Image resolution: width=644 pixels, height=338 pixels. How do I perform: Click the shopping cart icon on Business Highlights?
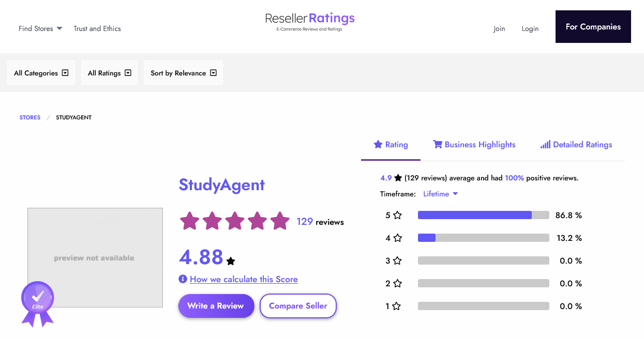tap(438, 144)
